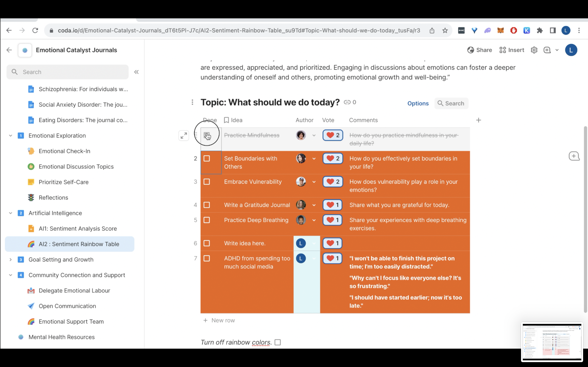Bookmark this page with star icon
588x367 pixels.
click(x=445, y=31)
